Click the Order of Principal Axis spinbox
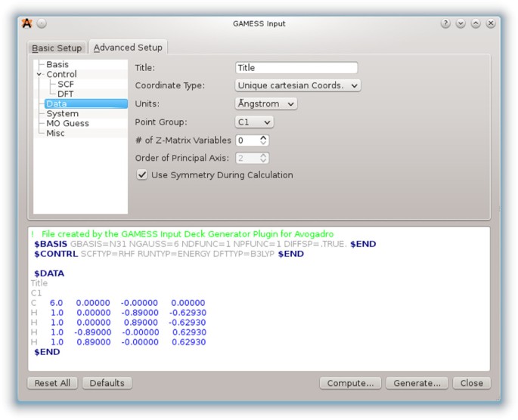 click(253, 158)
